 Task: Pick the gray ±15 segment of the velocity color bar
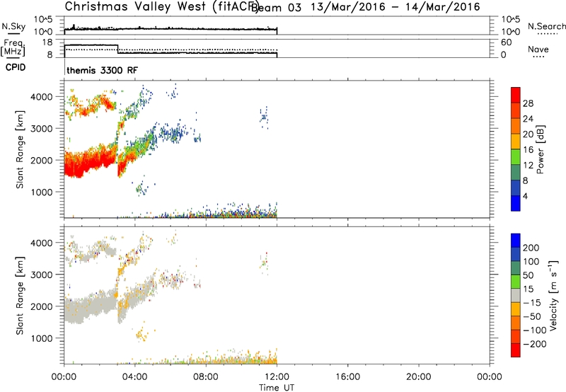point(516,295)
